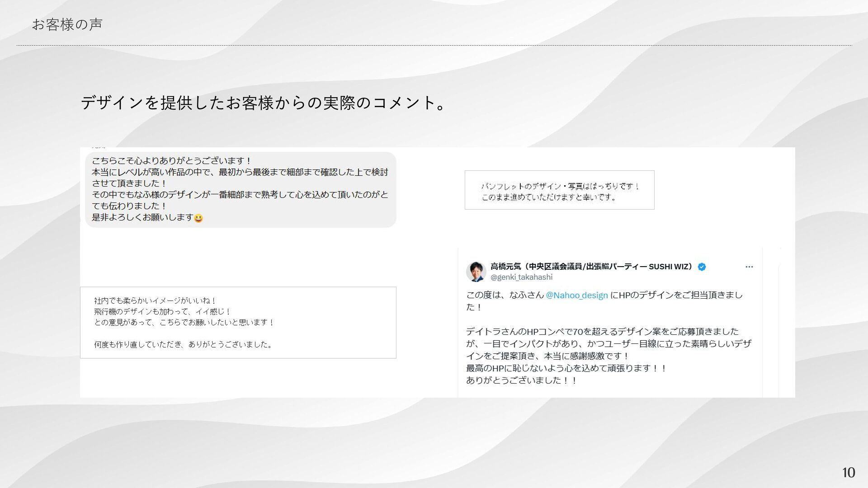Open the tweet's three-dot more menu

(x=749, y=267)
